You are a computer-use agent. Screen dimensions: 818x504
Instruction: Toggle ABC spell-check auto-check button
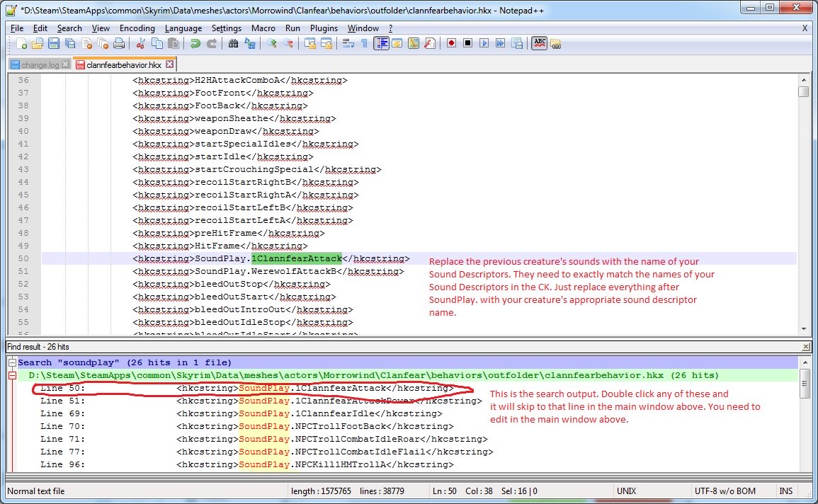click(540, 44)
